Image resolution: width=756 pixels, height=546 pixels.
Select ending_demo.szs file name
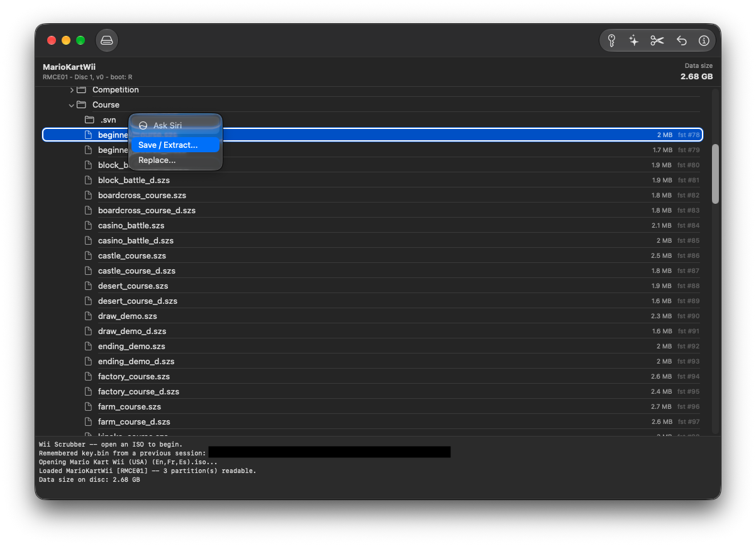point(131,347)
